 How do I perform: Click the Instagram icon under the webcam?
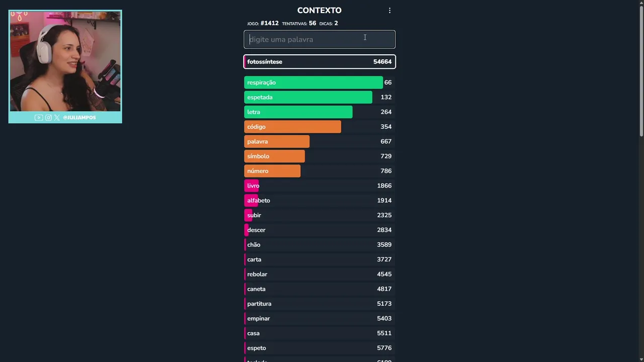[48, 118]
